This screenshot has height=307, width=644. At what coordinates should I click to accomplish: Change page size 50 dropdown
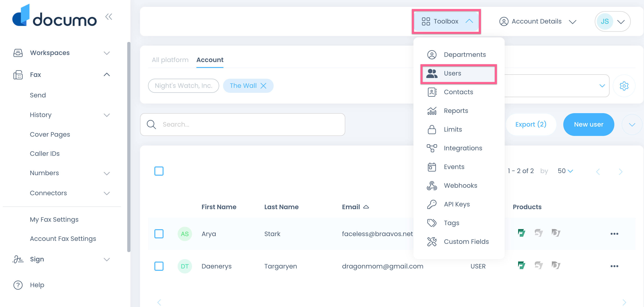(565, 171)
